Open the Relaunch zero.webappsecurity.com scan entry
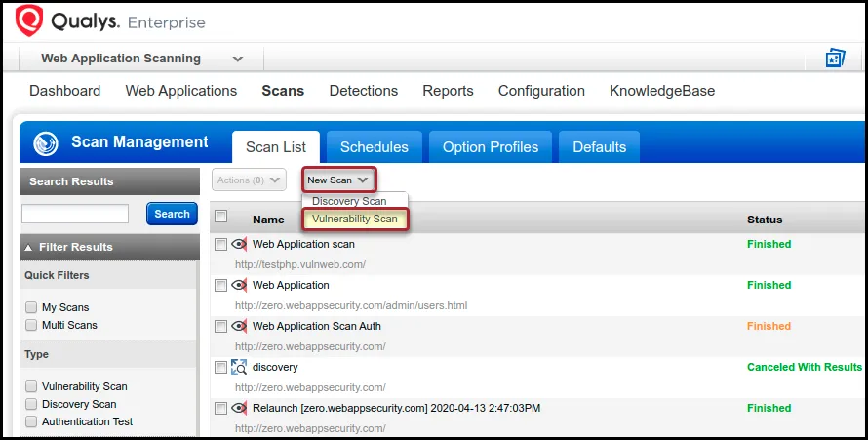Screen dimensions: 868x440 tap(396, 408)
